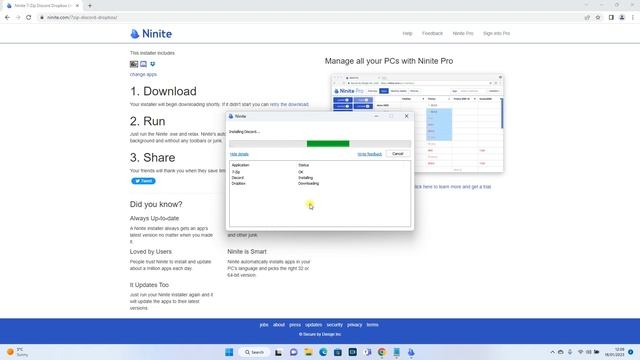Open the security footer link
Viewport: 640px width, 360px height.
335,325
